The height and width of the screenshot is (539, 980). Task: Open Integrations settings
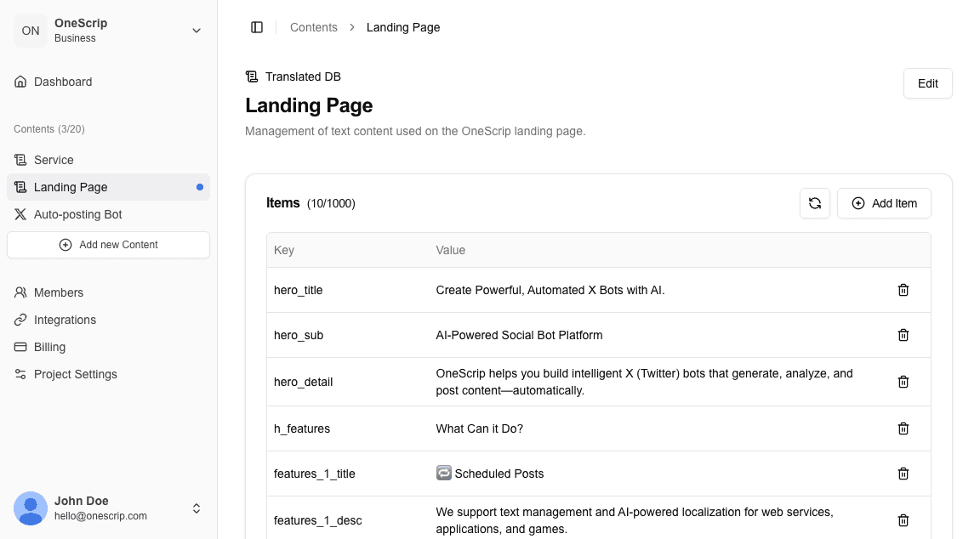[108, 320]
